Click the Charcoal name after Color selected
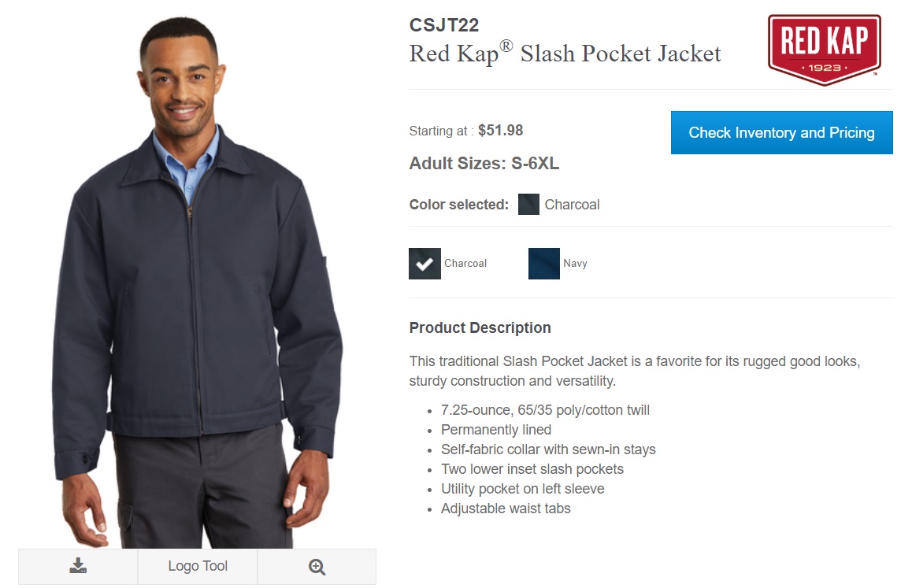The width and height of the screenshot is (912, 588). pos(572,205)
